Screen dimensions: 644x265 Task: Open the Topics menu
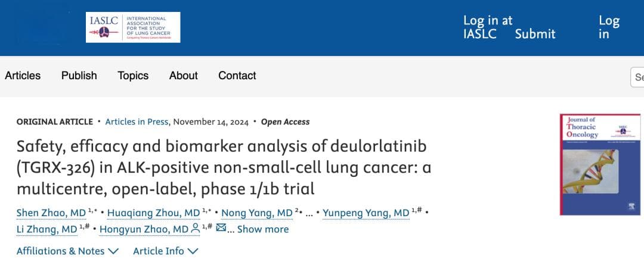tap(133, 76)
